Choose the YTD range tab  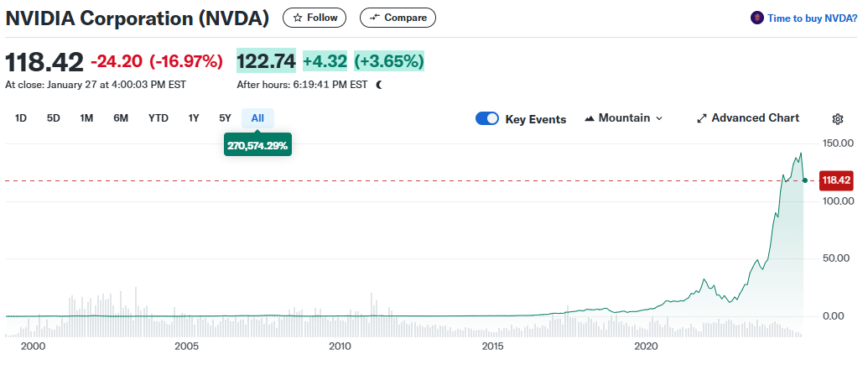click(159, 118)
